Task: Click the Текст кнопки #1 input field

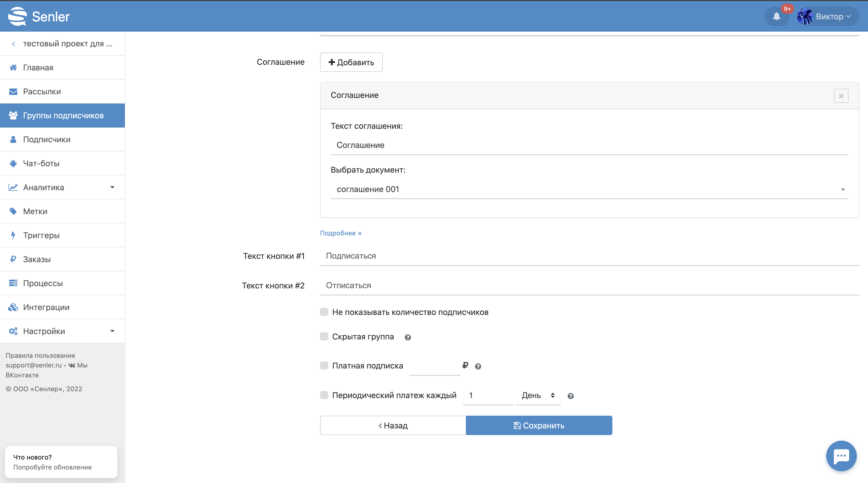Action: coord(589,256)
